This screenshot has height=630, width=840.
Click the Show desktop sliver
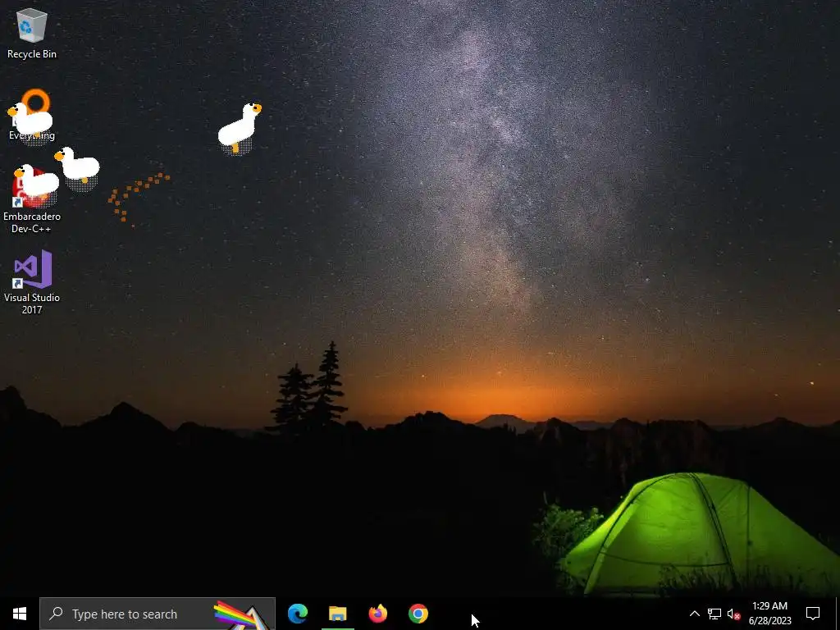(838, 614)
